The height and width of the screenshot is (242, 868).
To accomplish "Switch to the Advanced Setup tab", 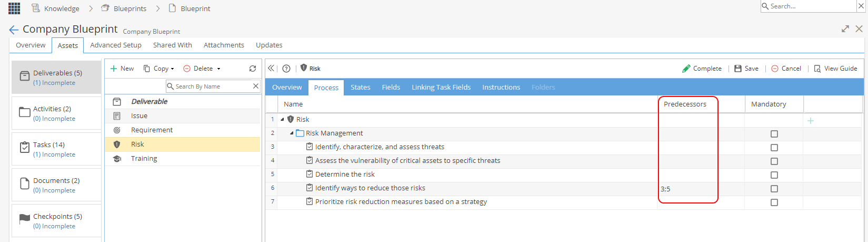I will tap(116, 45).
